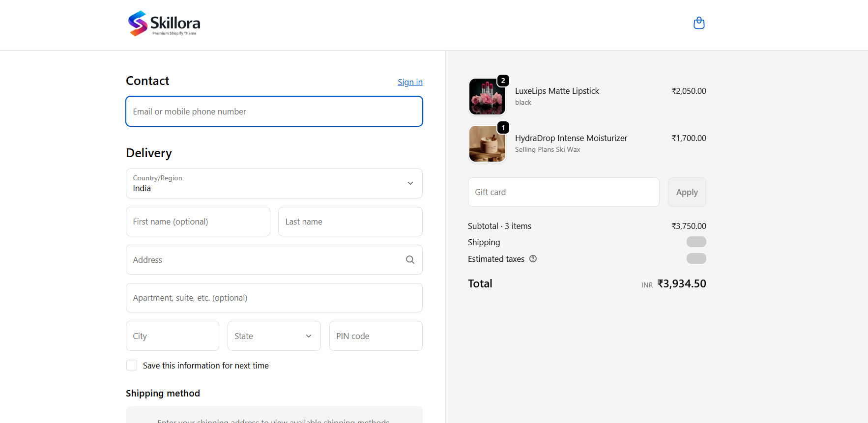This screenshot has height=423, width=868.
Task: Open the shopping bag cart icon
Action: coord(698,23)
